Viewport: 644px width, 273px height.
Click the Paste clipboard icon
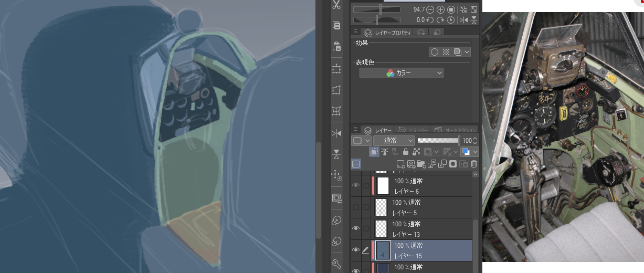click(x=336, y=46)
